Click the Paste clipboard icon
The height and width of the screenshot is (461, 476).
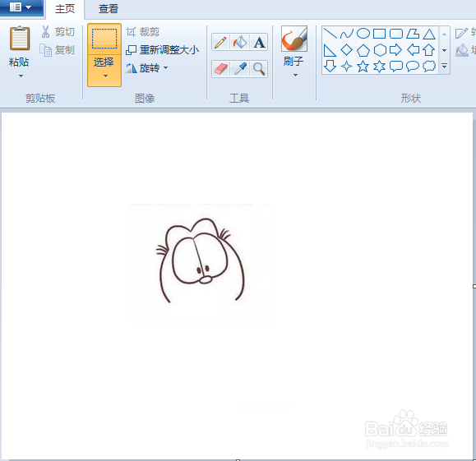pos(20,39)
